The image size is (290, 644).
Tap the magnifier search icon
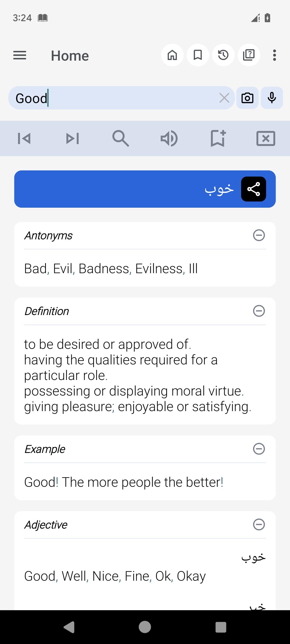click(x=121, y=138)
